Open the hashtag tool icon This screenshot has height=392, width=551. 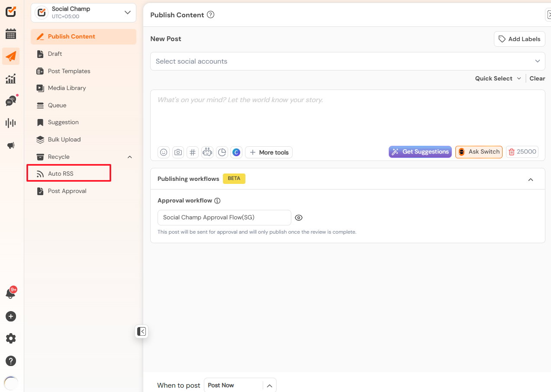193,152
